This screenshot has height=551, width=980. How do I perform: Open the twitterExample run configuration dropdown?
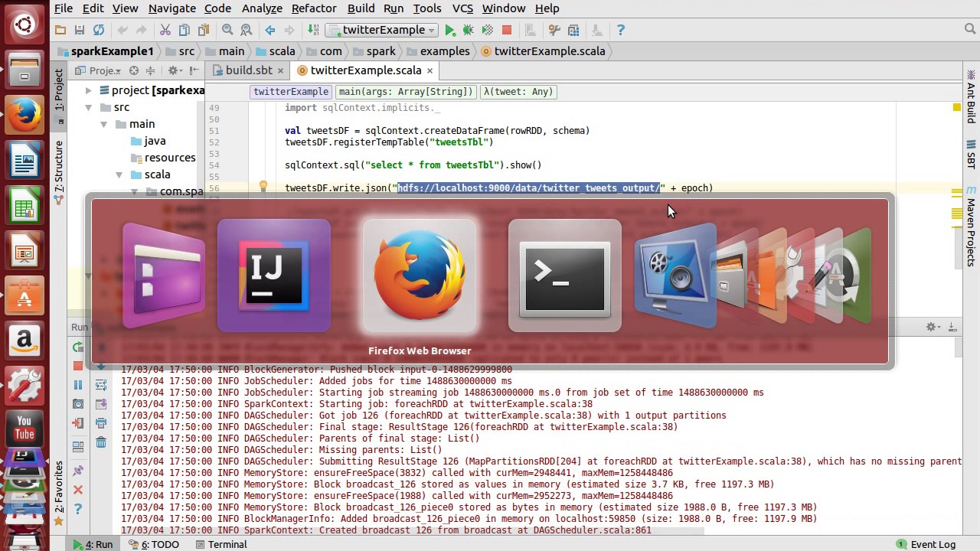click(x=381, y=30)
